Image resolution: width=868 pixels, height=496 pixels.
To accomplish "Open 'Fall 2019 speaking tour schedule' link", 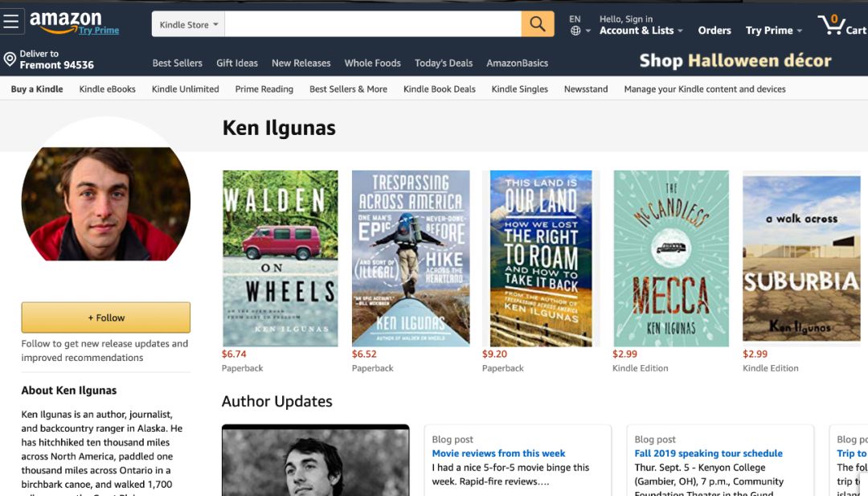I will (x=708, y=453).
